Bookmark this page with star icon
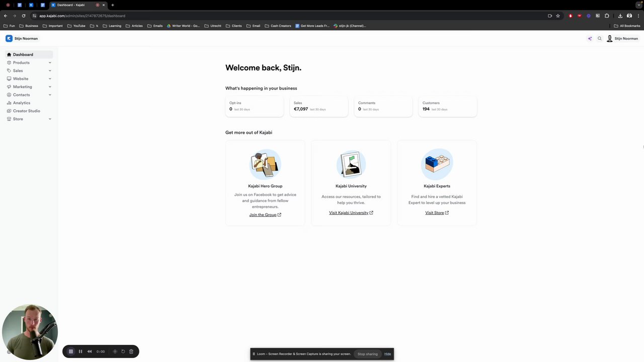This screenshot has width=644, height=362. click(558, 16)
